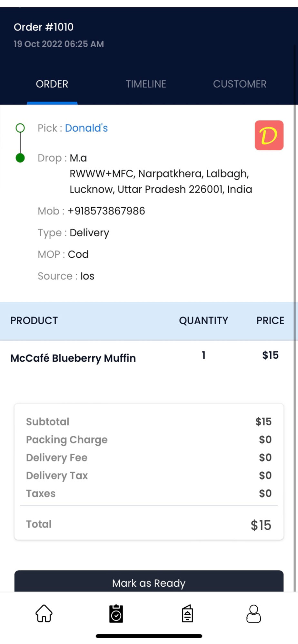Select the ORDER tab

52,84
